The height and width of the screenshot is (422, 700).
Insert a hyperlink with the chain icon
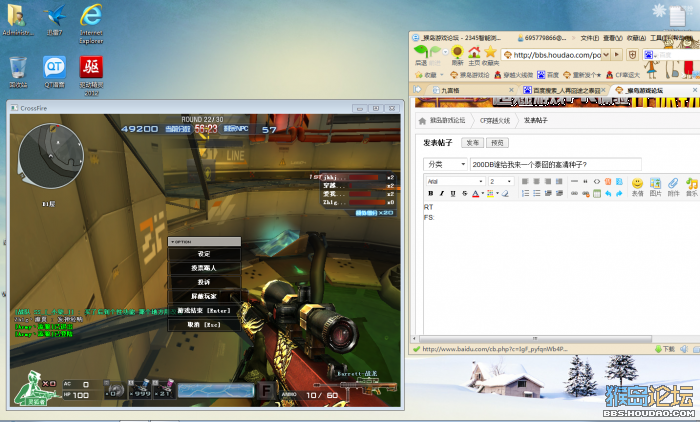pos(574,193)
